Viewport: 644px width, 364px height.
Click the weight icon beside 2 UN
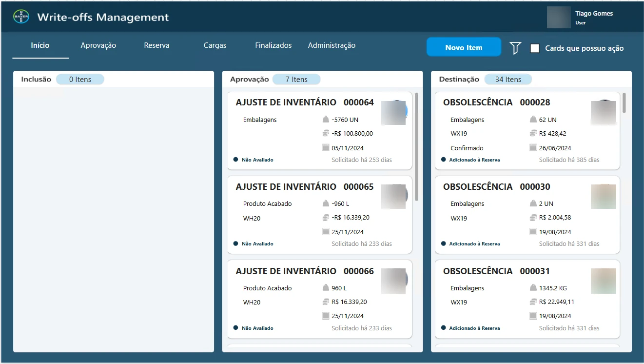[533, 203]
